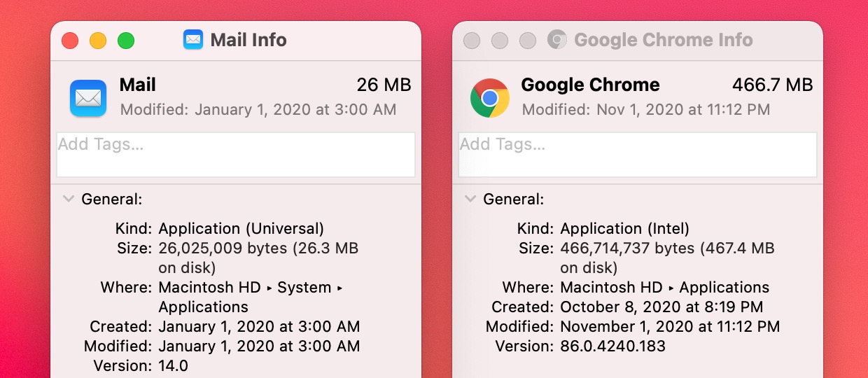
Task: Close the Mail Info window
Action: click(x=70, y=41)
